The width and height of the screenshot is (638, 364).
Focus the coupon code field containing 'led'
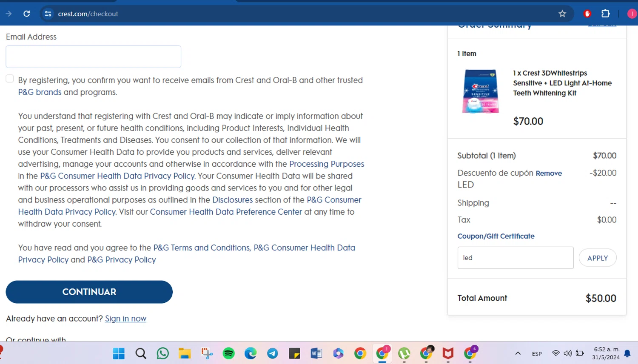pos(516,258)
